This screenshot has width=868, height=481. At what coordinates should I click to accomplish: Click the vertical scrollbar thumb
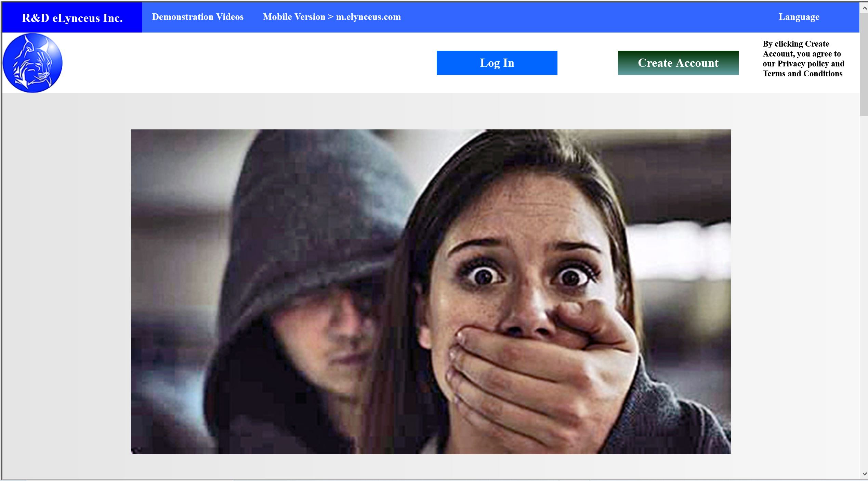pos(864,64)
